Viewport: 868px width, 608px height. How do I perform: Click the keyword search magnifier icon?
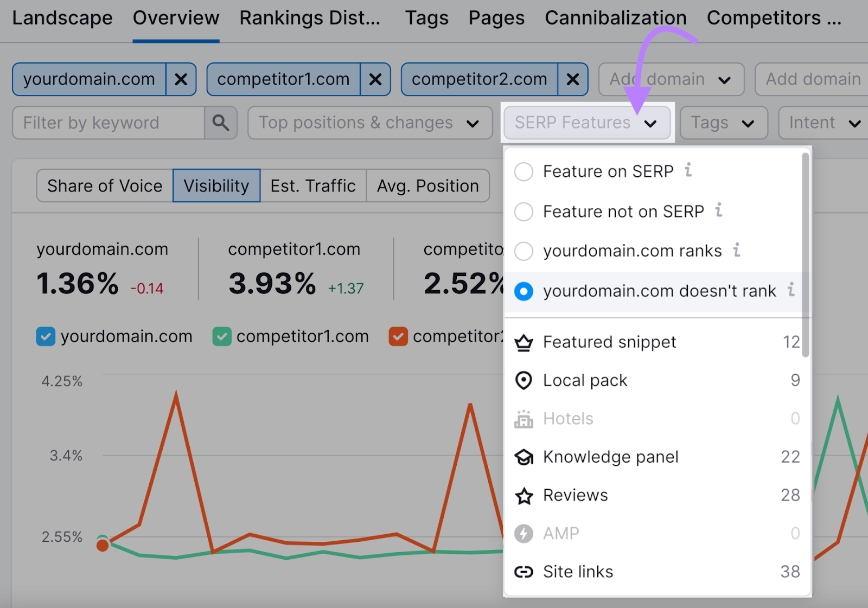click(x=221, y=123)
